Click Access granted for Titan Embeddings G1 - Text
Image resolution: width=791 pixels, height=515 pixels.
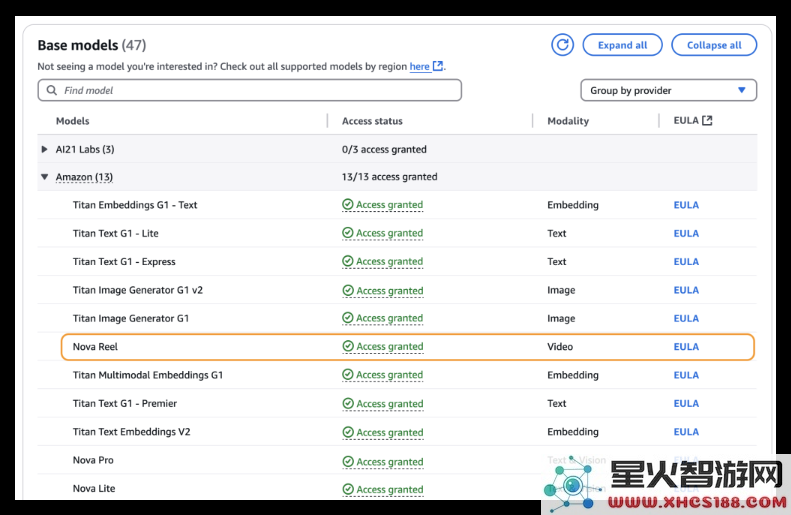(x=383, y=205)
